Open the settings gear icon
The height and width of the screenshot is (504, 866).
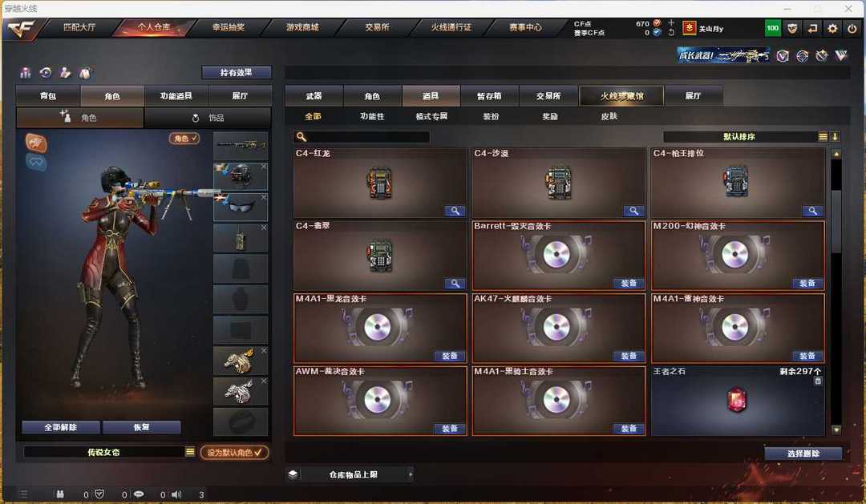[832, 28]
